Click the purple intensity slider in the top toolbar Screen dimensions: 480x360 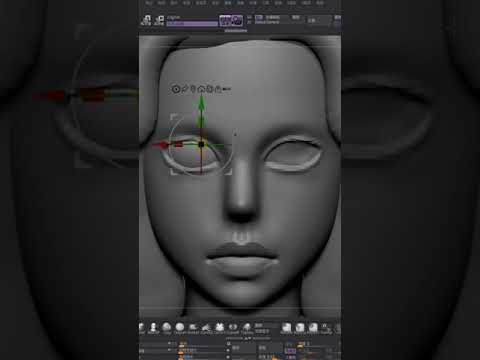pos(192,24)
